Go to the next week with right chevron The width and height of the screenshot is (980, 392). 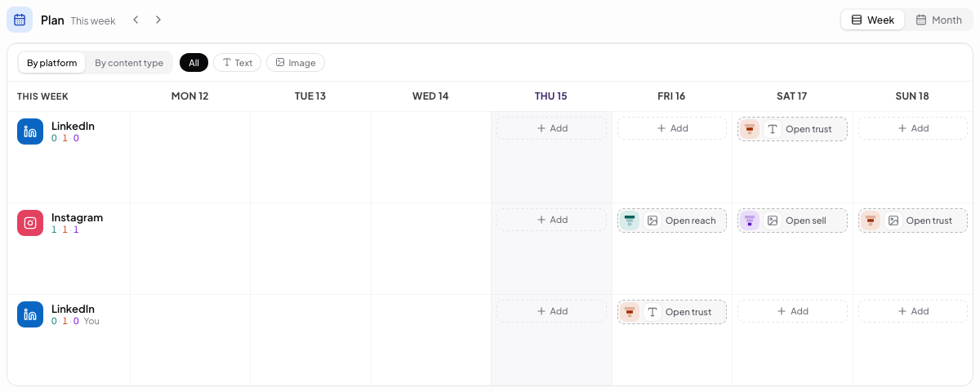pos(158,20)
